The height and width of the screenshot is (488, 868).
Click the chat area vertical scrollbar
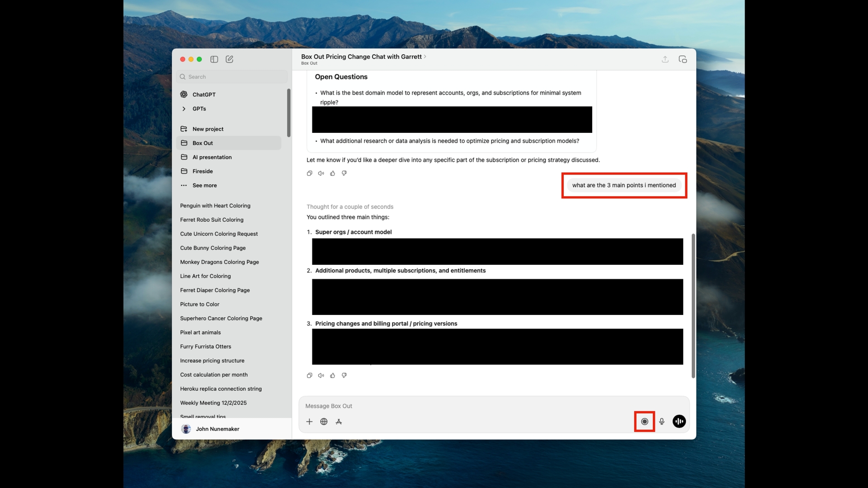[693, 305]
